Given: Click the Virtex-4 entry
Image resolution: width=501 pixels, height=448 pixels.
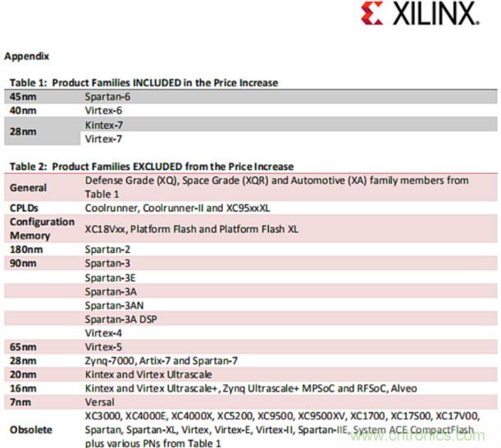Looking at the screenshot, I should [x=103, y=333].
